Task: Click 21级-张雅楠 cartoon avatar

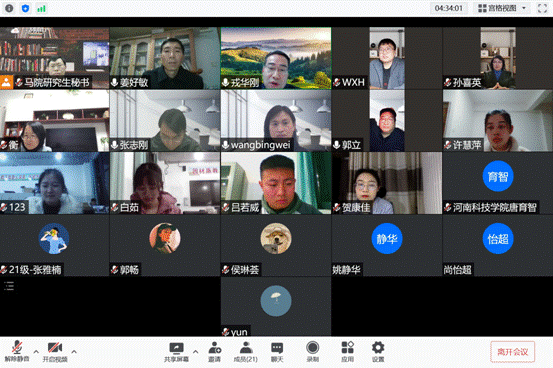Action: coord(54,239)
